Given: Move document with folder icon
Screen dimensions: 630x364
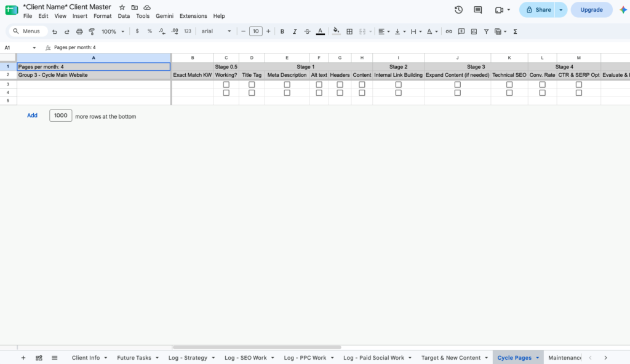Looking at the screenshot, I should click(x=135, y=7).
